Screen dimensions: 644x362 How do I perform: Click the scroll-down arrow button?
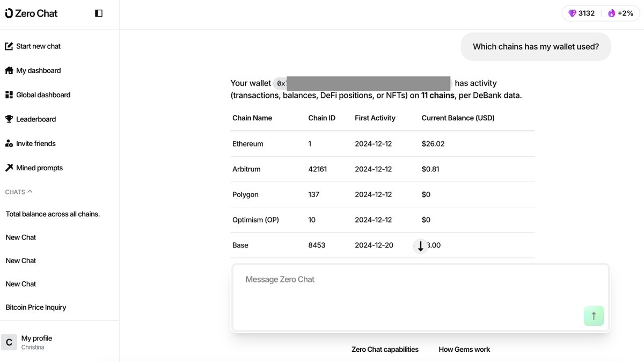[421, 246]
